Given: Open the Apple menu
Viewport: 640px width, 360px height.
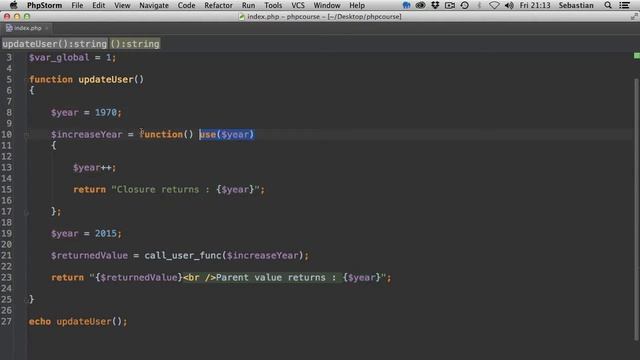Looking at the screenshot, I should [13, 5].
